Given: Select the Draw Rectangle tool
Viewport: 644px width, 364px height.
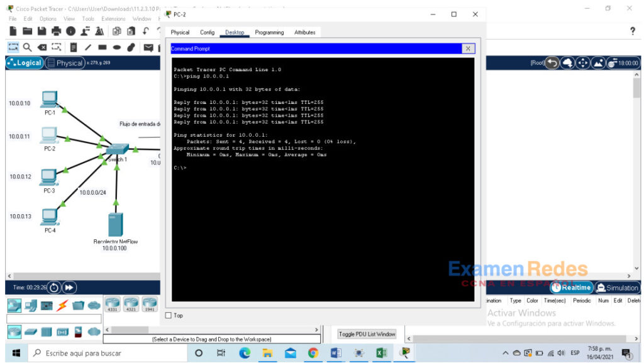Looking at the screenshot, I should point(102,47).
